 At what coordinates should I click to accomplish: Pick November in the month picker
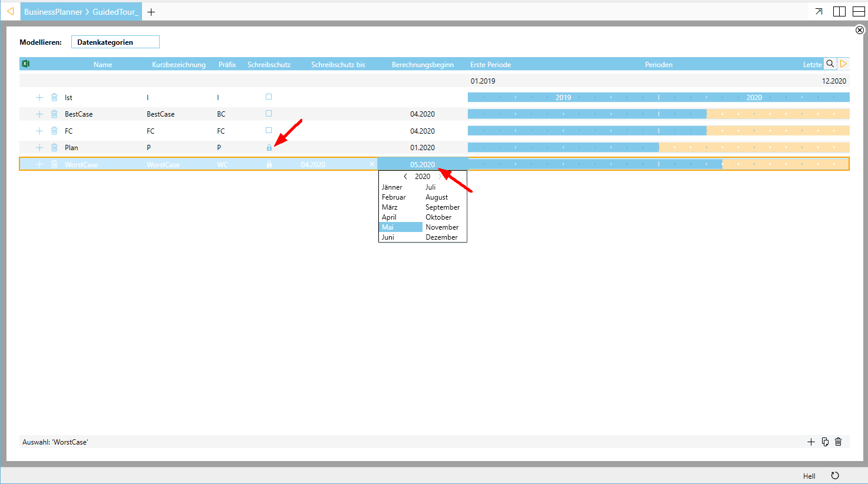pos(442,227)
